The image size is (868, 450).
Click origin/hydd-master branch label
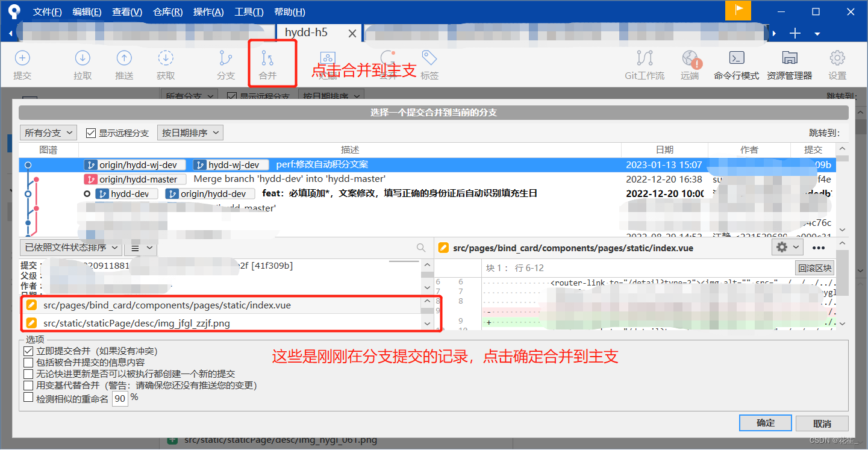coord(136,179)
